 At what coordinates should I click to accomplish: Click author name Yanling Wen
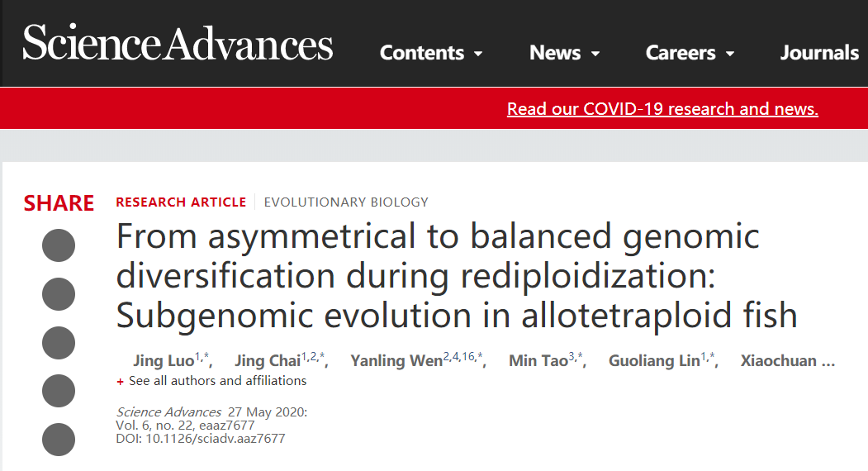point(396,361)
